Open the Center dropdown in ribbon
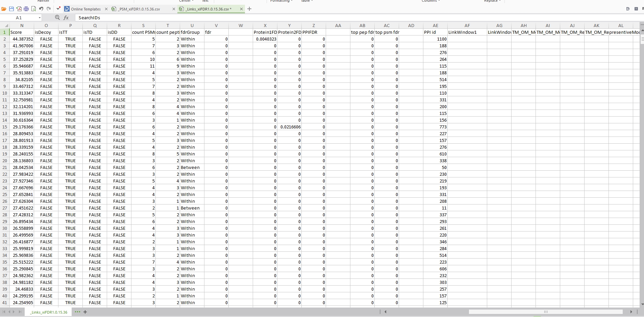Screen dimensions: 644x317 186,1
